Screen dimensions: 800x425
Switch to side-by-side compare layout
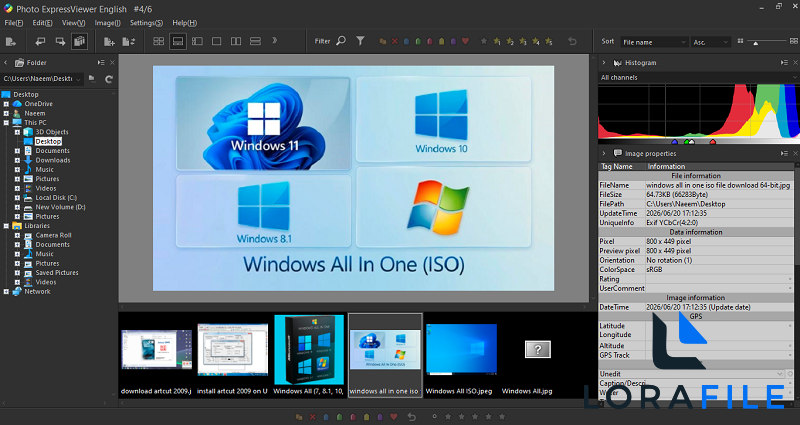pos(236,41)
